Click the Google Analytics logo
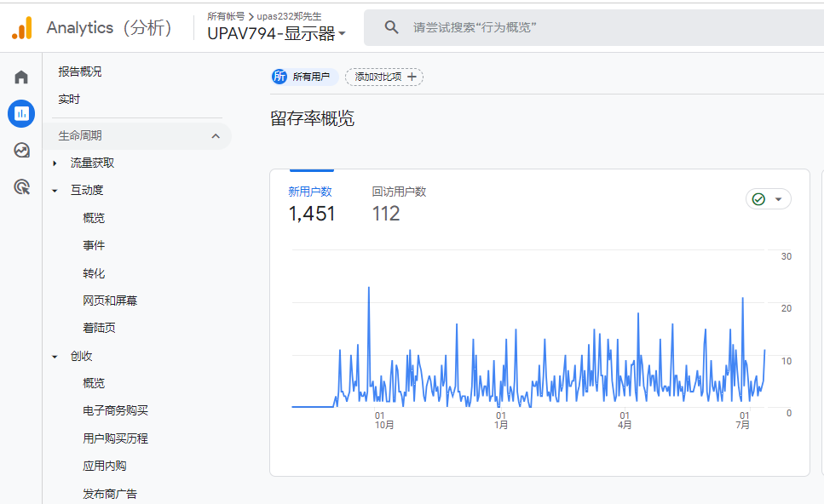 [21, 28]
